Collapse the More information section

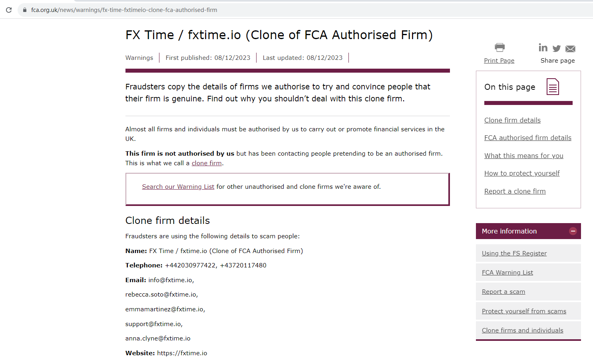click(x=573, y=231)
